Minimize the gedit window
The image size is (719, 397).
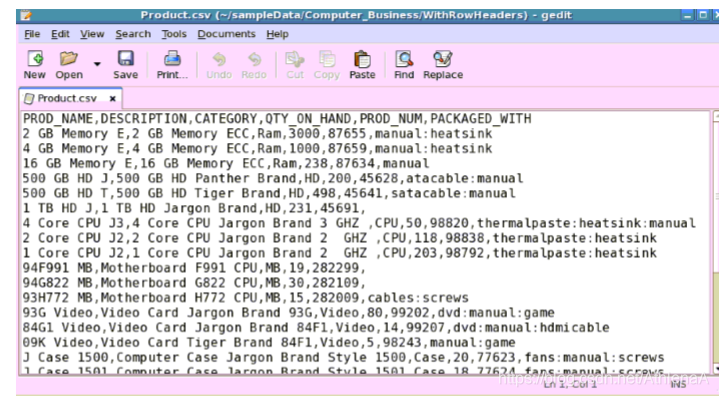coord(687,15)
